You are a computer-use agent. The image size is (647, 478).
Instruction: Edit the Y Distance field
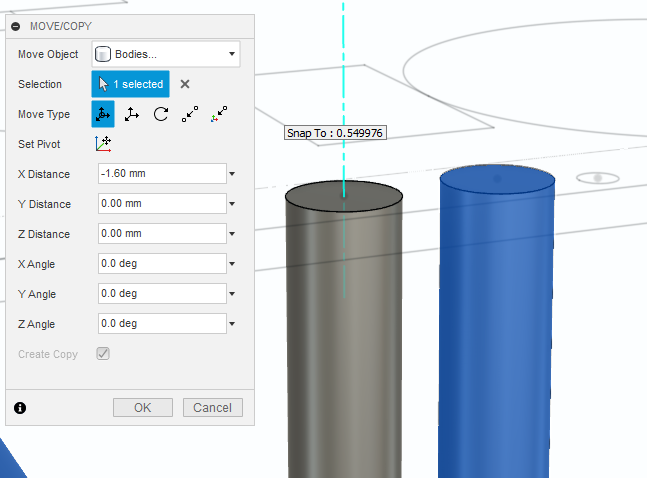162,204
